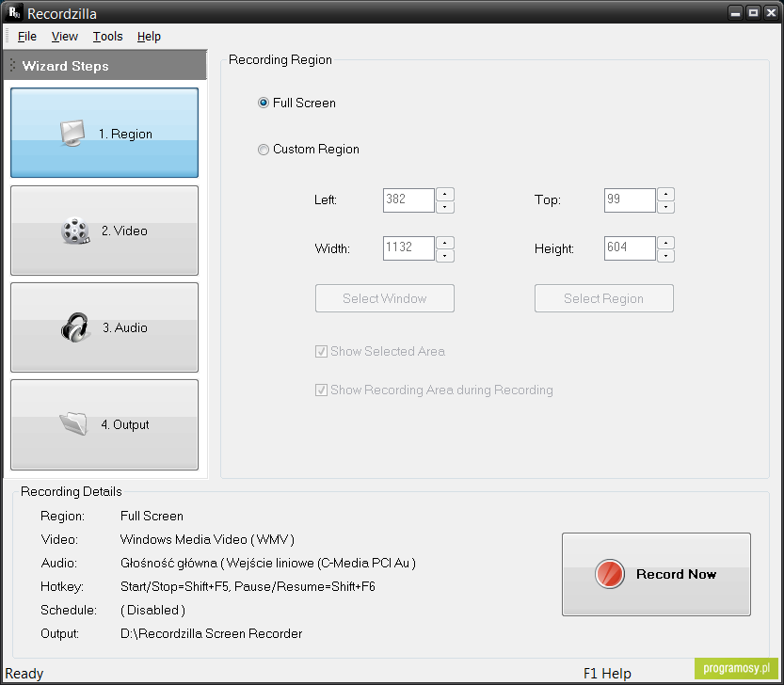Maximize the Recordzilla window
The width and height of the screenshot is (784, 685).
[753, 13]
